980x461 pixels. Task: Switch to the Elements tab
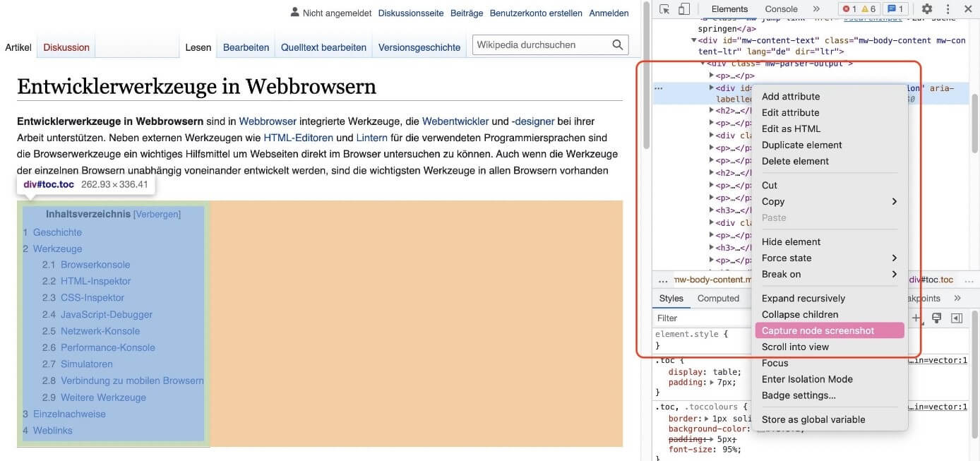(x=729, y=9)
